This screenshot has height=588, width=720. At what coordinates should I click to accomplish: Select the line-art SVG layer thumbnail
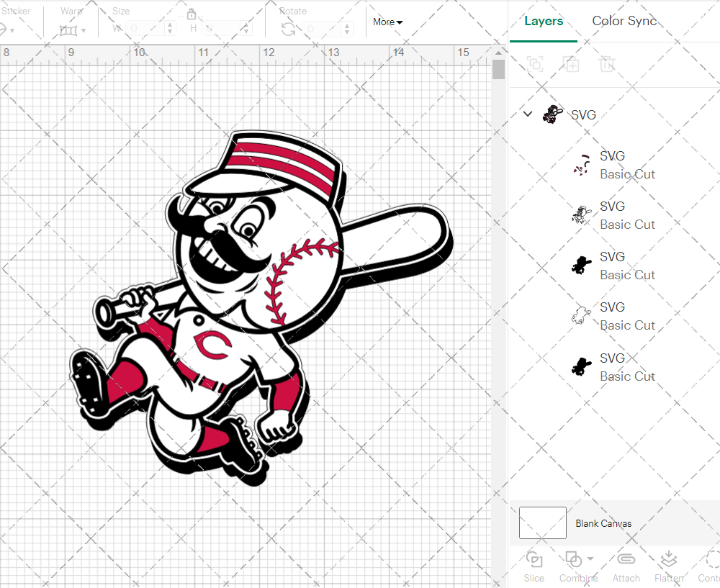[x=581, y=215]
